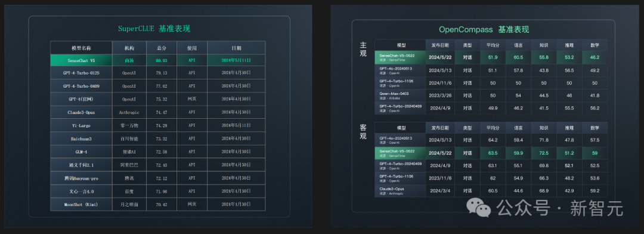
Task: Click the 2023/3/26 release date
Action: pyautogui.click(x=440, y=96)
